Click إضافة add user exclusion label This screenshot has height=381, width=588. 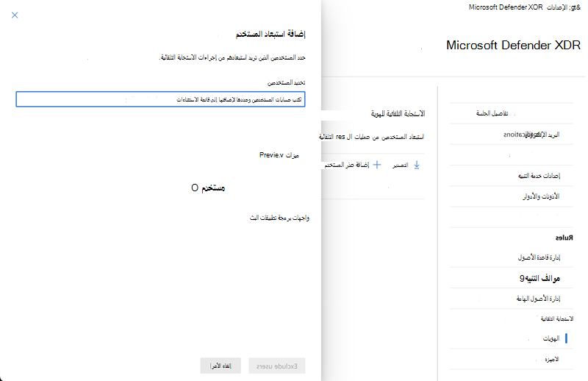(x=347, y=165)
